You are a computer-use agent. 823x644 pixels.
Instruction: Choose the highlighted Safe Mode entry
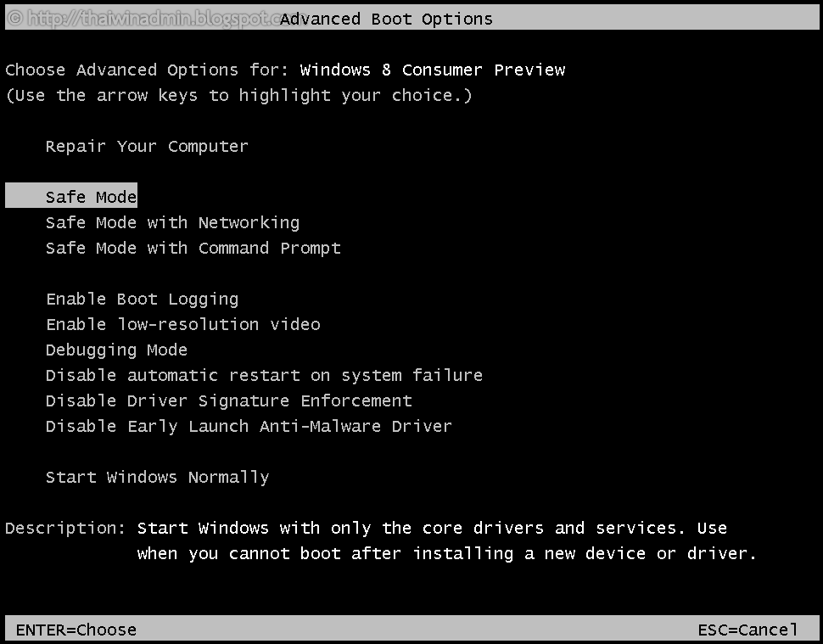coord(91,197)
